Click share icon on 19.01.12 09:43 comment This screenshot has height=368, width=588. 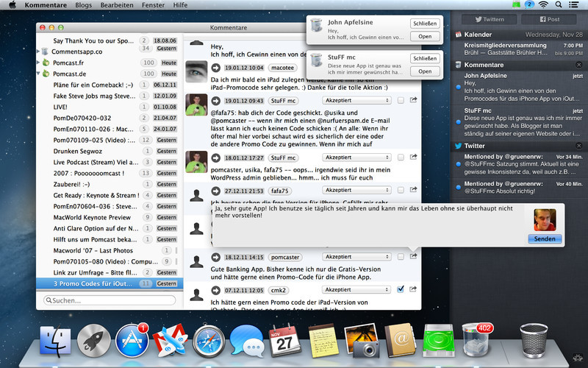point(414,100)
